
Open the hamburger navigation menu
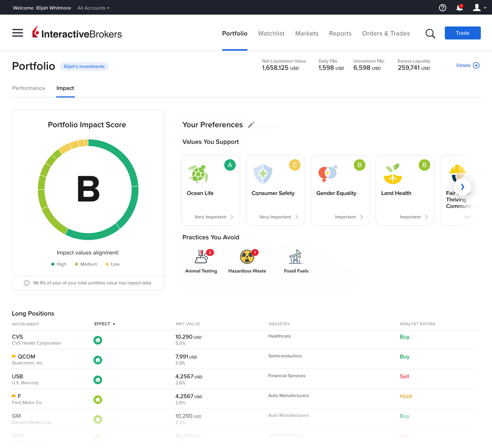pos(17,33)
